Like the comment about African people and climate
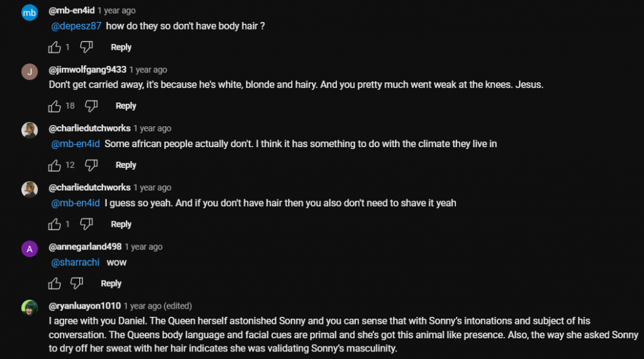The width and height of the screenshot is (644, 359). 55,165
